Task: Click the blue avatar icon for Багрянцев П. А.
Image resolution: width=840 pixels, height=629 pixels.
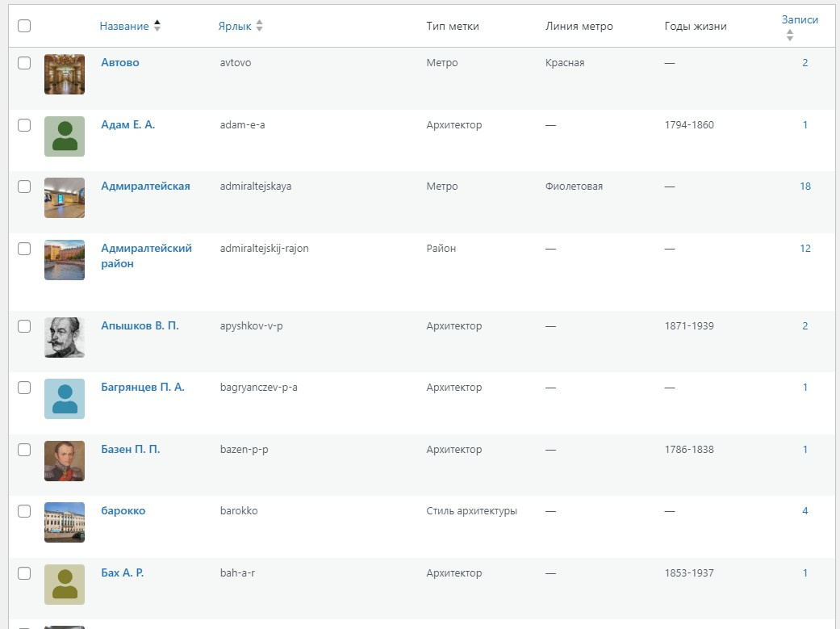Action: pos(65,399)
